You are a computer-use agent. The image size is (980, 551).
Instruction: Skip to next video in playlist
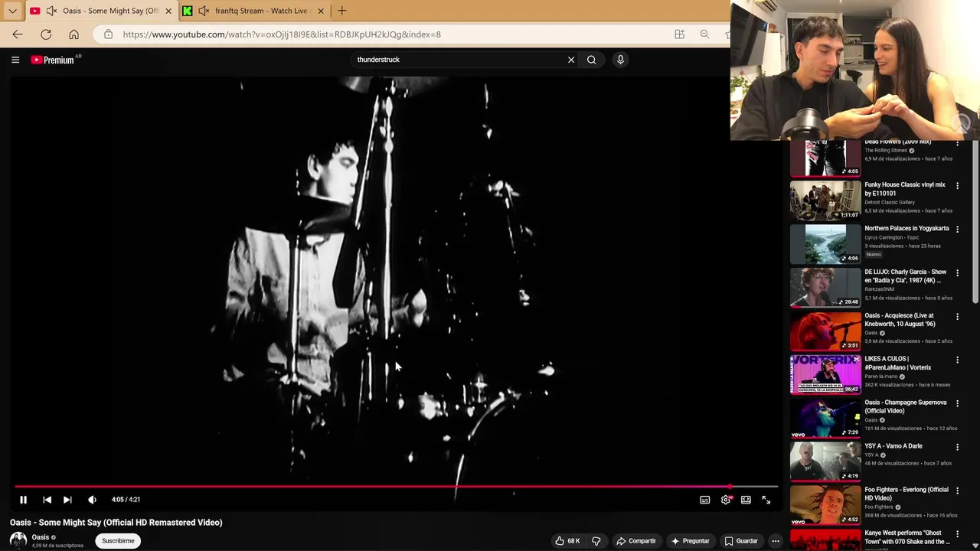pyautogui.click(x=67, y=500)
